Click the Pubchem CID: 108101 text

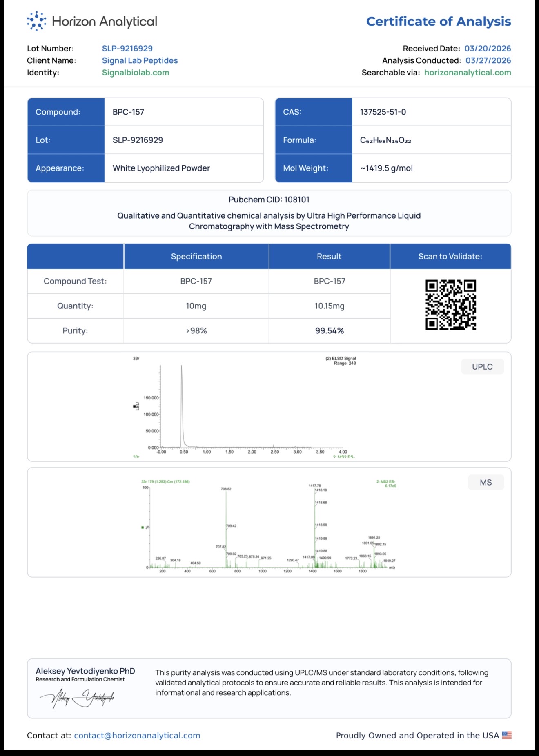tap(269, 200)
